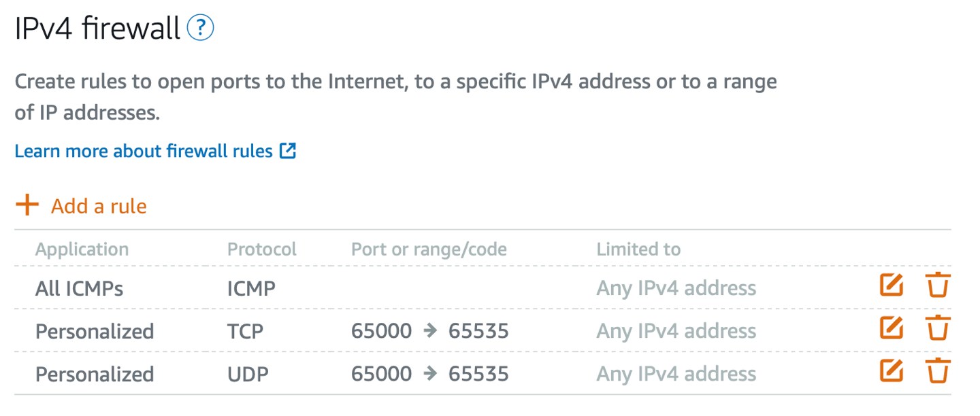Viewport: 980px width, 416px height.
Task: Open Learn more about firewall rules
Action: click(x=143, y=150)
